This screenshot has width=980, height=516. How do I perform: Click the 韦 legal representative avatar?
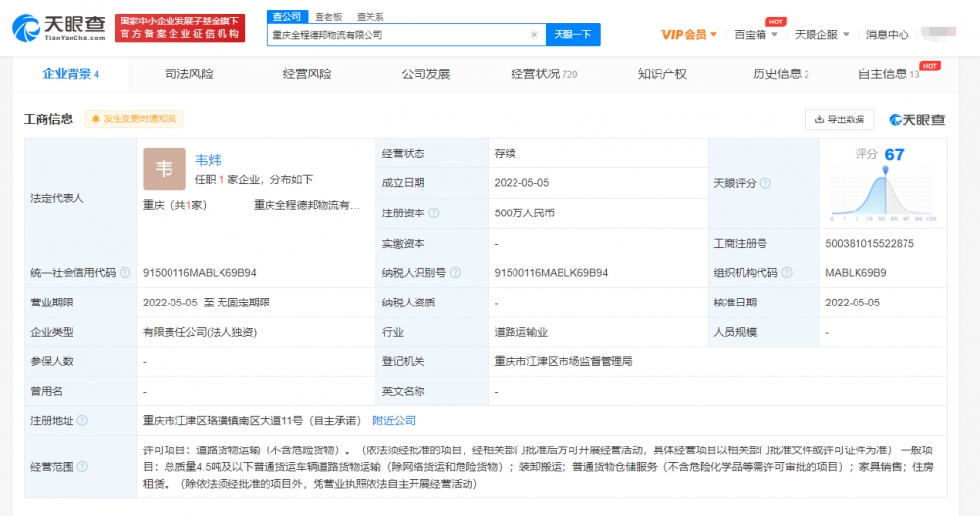[x=164, y=168]
